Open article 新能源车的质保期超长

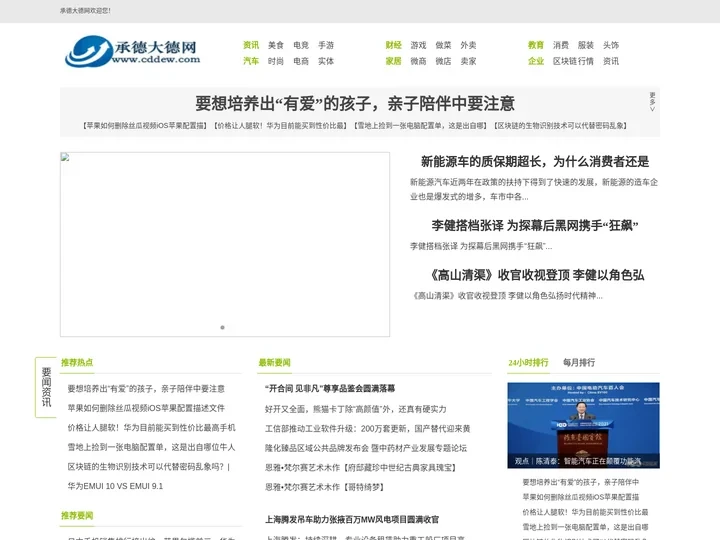(x=535, y=162)
